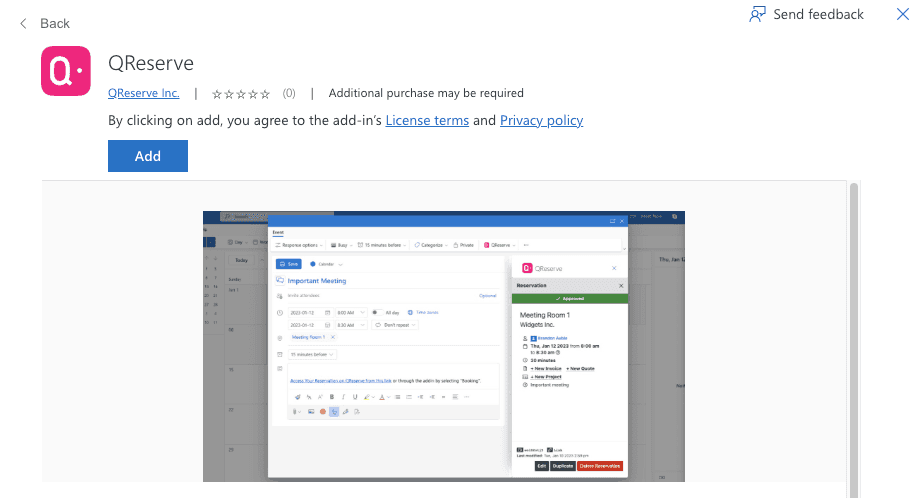Click the pink QReserve app logo
This screenshot has height=498, width=920.
coord(66,72)
